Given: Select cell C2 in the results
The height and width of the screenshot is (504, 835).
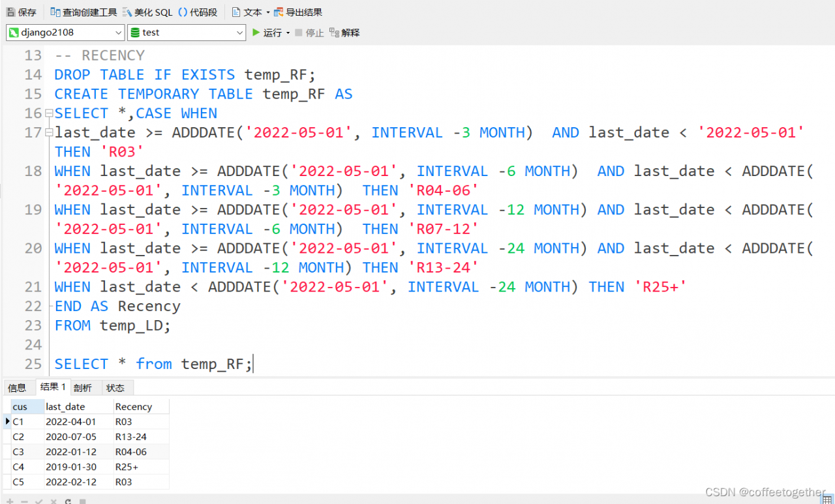Looking at the screenshot, I should pyautogui.click(x=27, y=436).
